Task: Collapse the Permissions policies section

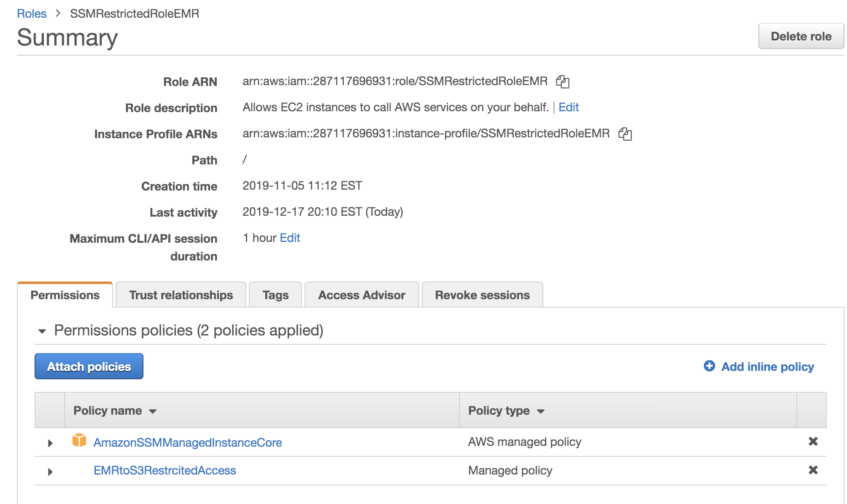Action: click(42, 331)
